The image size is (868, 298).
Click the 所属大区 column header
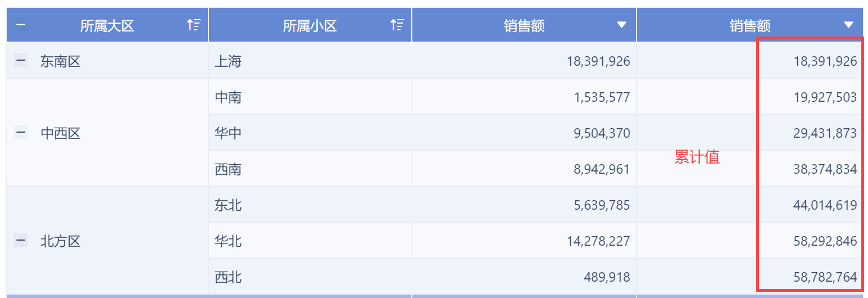107,25
